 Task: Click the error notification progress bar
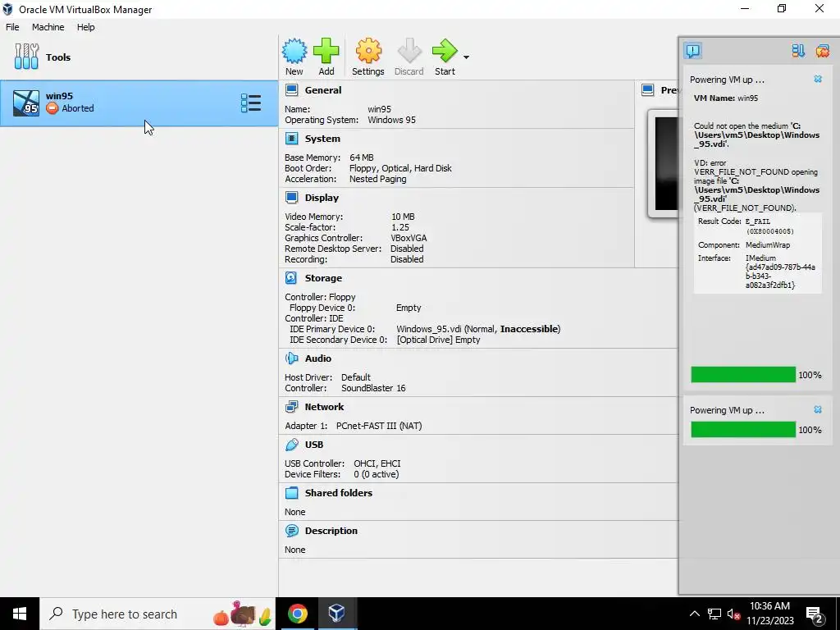743,374
